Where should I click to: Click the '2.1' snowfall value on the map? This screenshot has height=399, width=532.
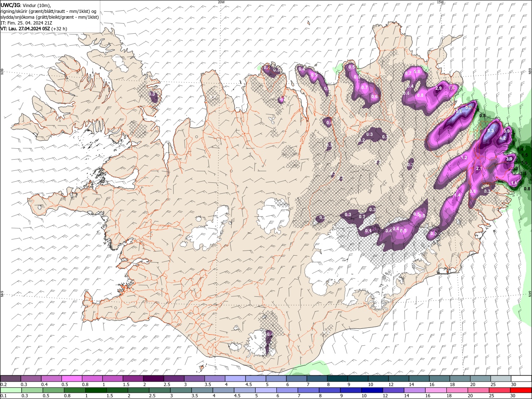pos(479,169)
